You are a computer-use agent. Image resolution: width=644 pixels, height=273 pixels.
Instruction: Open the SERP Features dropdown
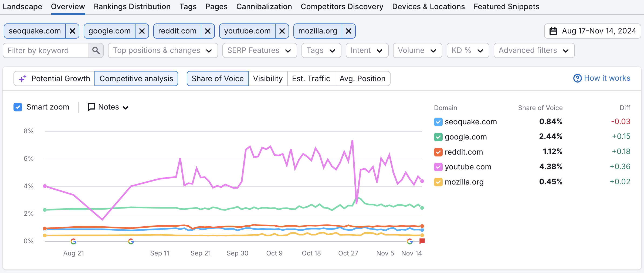click(260, 50)
